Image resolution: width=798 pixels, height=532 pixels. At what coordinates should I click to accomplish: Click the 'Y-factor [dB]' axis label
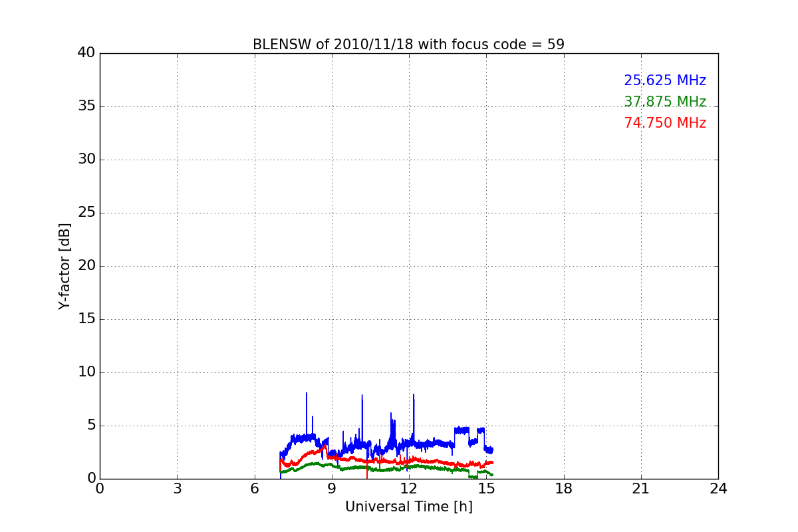pyautogui.click(x=65, y=266)
